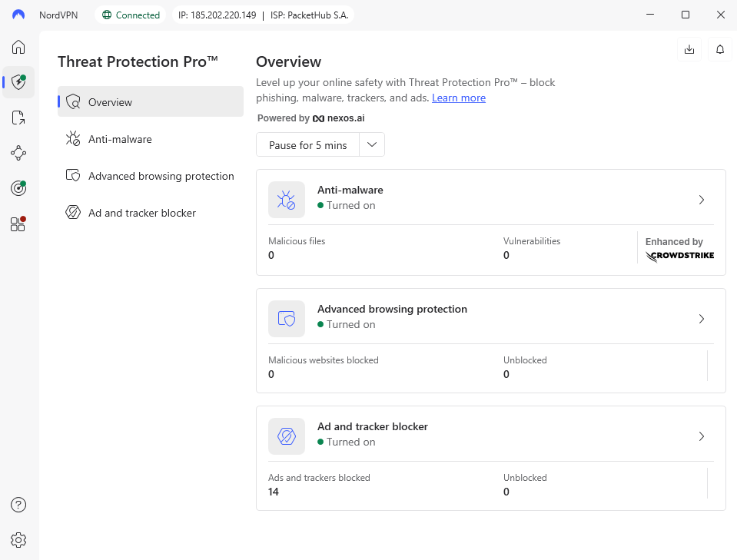Open the apps grid sidebar icon
Image resolution: width=737 pixels, height=560 pixels.
tap(18, 224)
